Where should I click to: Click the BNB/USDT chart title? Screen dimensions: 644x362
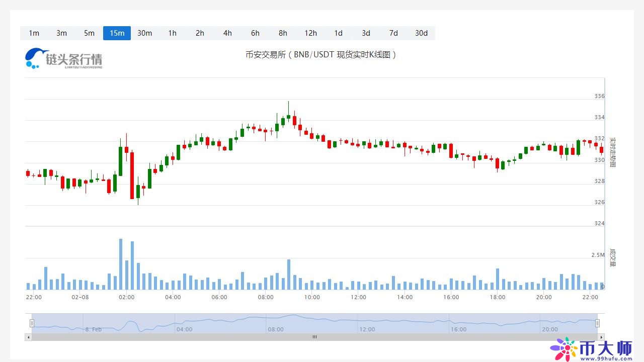pyautogui.click(x=321, y=54)
